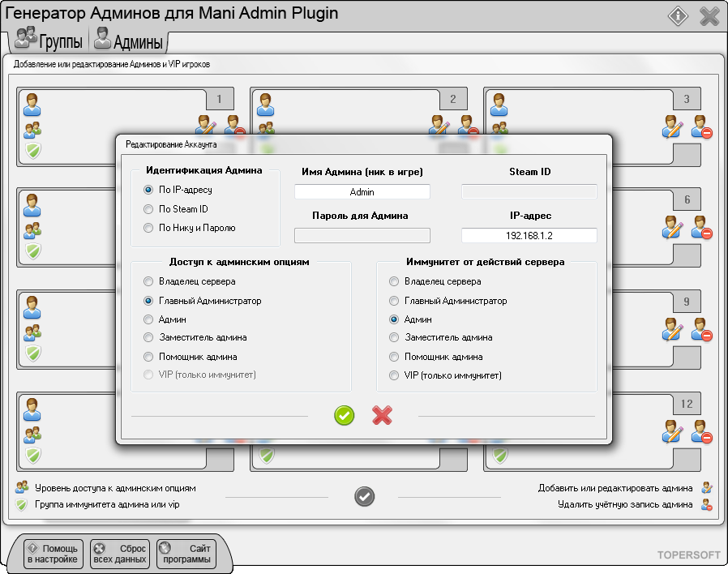Screen dimensions: 728x574
Task: Click access level legend icon at bottom left
Action: pos(22,487)
